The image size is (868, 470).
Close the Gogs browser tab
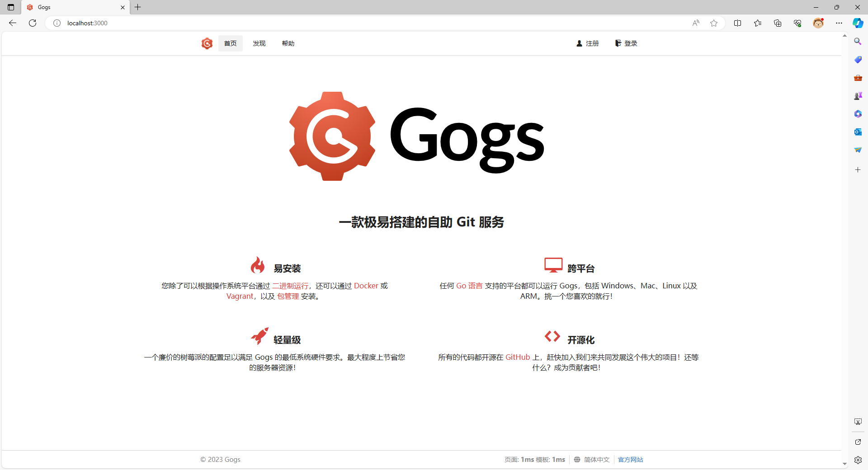coord(123,7)
